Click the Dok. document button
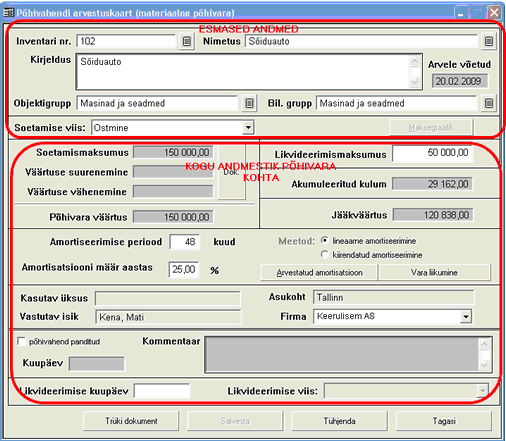Image resolution: width=506 pixels, height=441 pixels. point(232,172)
